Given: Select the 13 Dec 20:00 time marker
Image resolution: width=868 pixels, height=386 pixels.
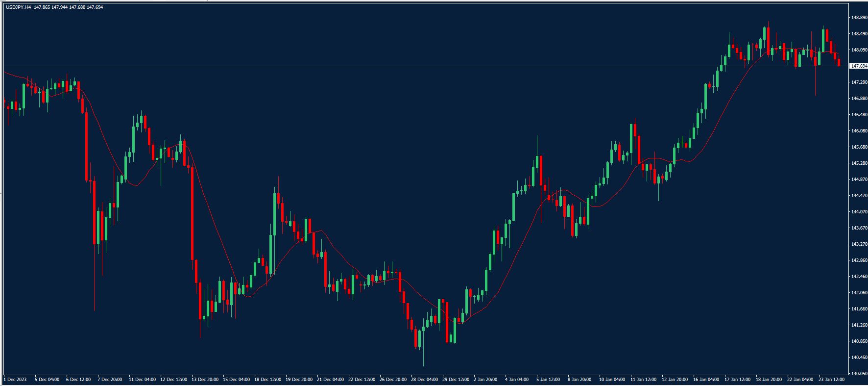Looking at the screenshot, I should pos(205,379).
